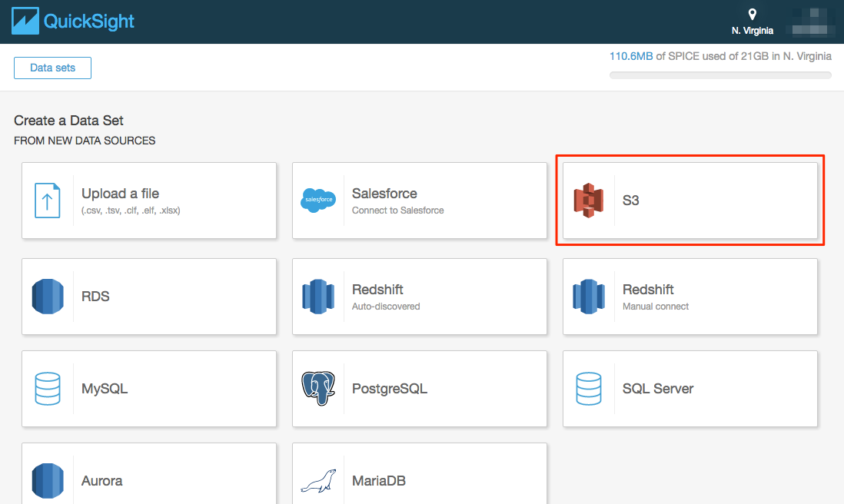Viewport: 844px width, 504px height.
Task: Click the Aurora database icon
Action: (48, 480)
